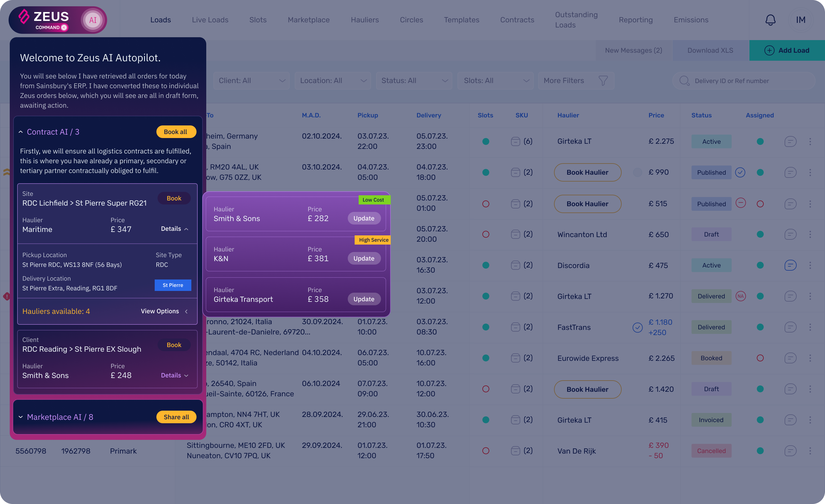Toggle the Zeus AI autopilot button
This screenshot has width=825, height=504.
coord(93,20)
